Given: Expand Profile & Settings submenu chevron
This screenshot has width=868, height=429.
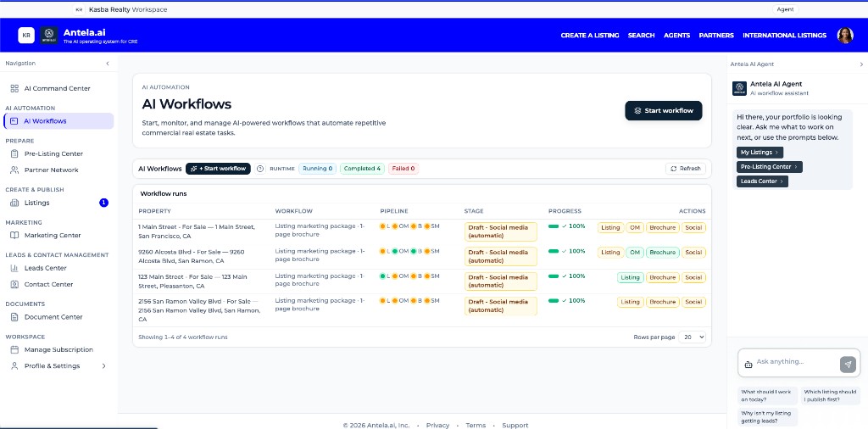Looking at the screenshot, I should [103, 366].
